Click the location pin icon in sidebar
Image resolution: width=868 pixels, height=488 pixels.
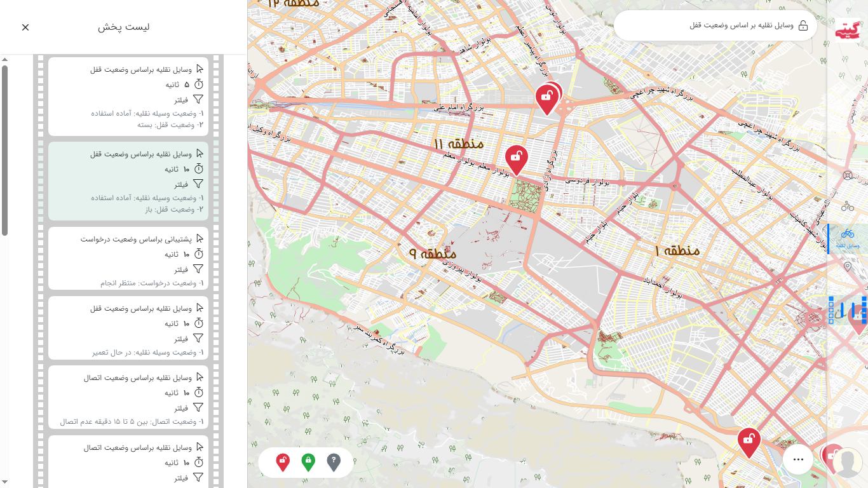point(847,267)
